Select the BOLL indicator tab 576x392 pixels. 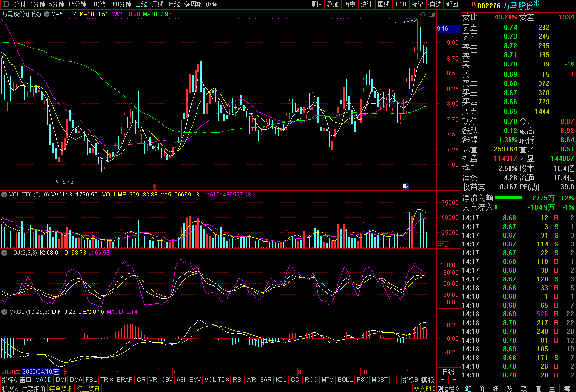click(345, 379)
